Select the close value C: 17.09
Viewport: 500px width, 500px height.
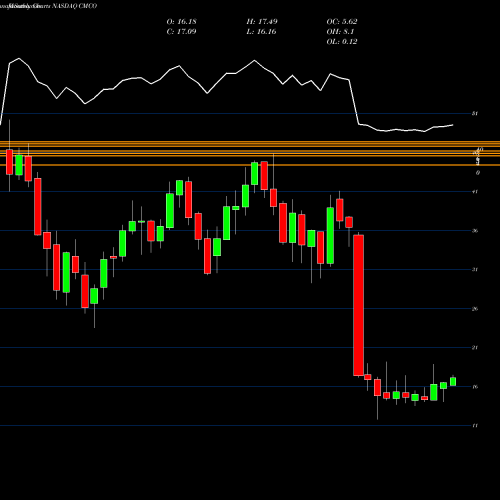pos(181,32)
